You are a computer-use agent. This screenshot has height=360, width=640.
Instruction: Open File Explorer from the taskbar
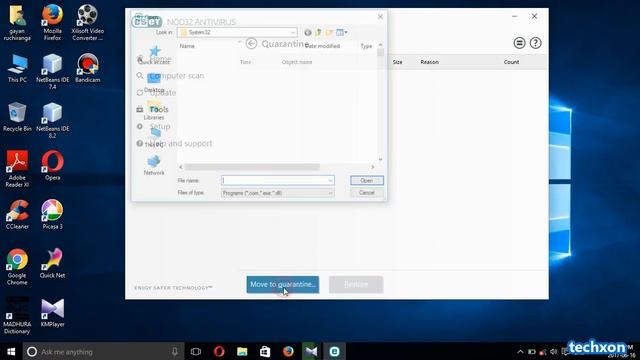coord(242,351)
